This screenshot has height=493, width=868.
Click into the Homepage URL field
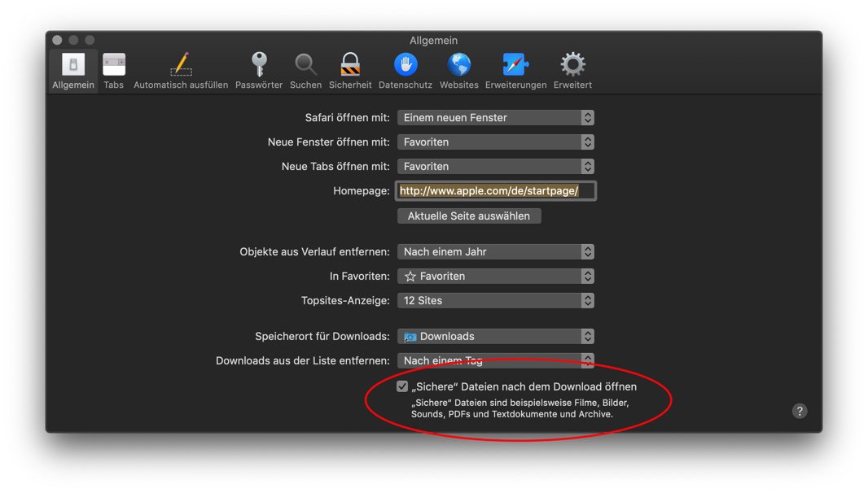(x=495, y=191)
